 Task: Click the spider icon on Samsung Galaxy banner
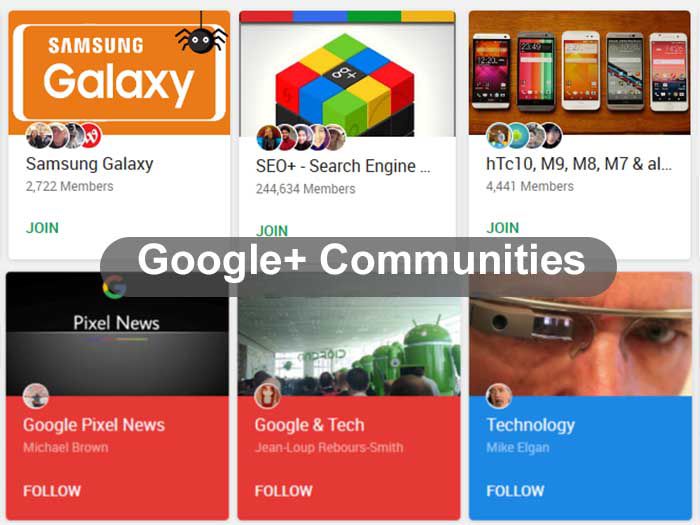click(x=201, y=39)
